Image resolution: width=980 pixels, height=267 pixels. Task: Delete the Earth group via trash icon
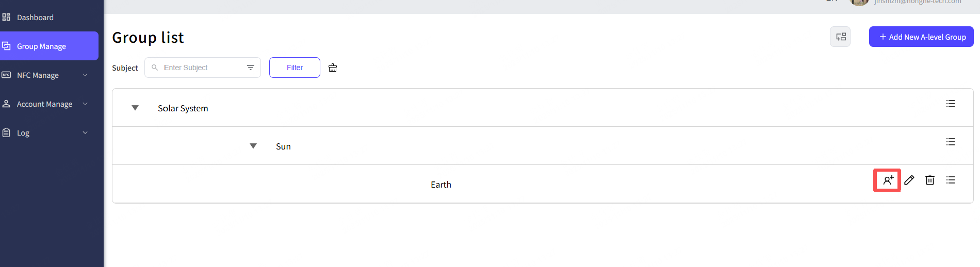(x=930, y=180)
